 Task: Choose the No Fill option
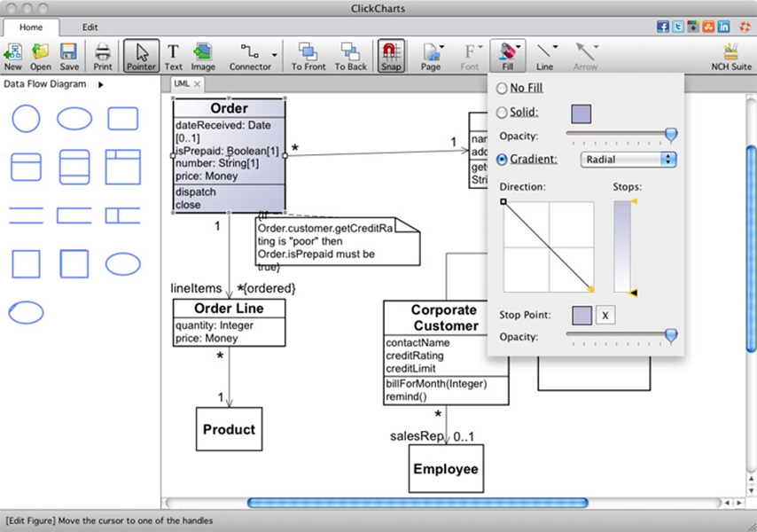(x=519, y=88)
